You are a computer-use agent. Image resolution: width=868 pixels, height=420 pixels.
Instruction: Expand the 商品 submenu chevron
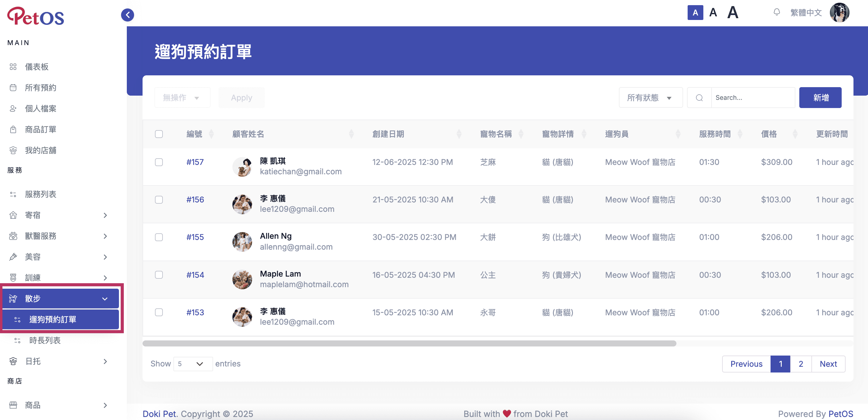tap(105, 405)
